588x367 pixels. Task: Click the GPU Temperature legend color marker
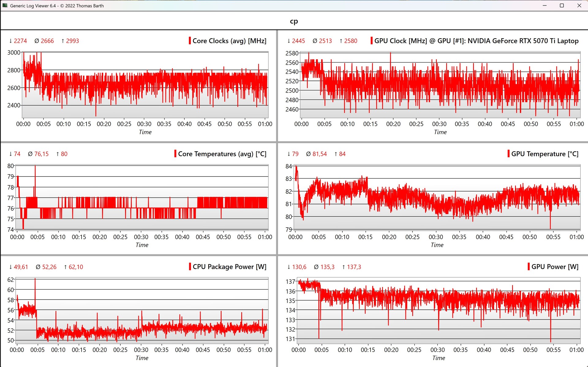click(508, 154)
